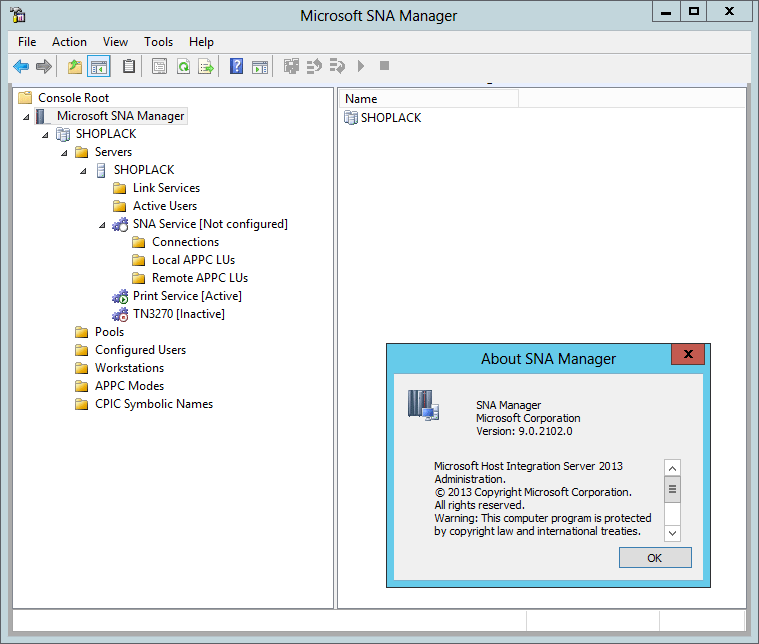Toggle the Show/Hide Action Pane icon

[260, 67]
